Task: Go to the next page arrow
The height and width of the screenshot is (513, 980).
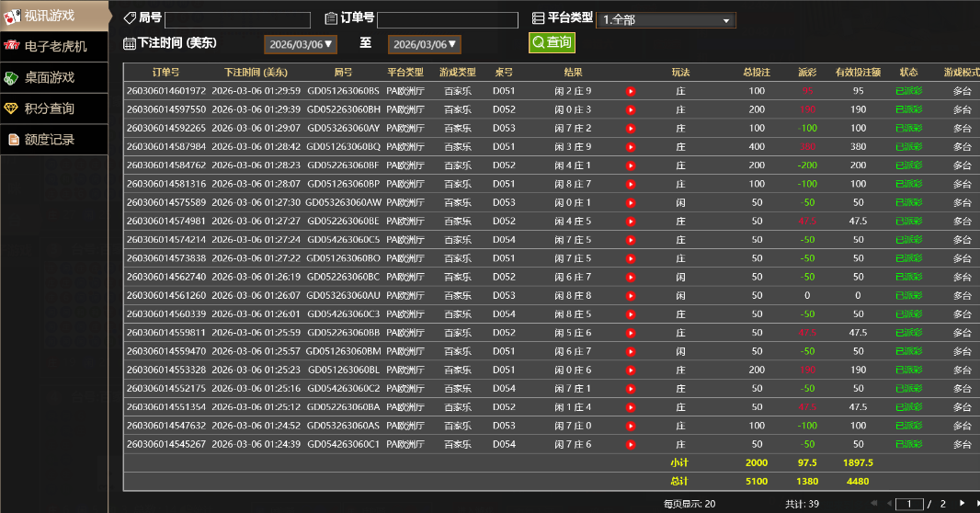Action: click(962, 503)
